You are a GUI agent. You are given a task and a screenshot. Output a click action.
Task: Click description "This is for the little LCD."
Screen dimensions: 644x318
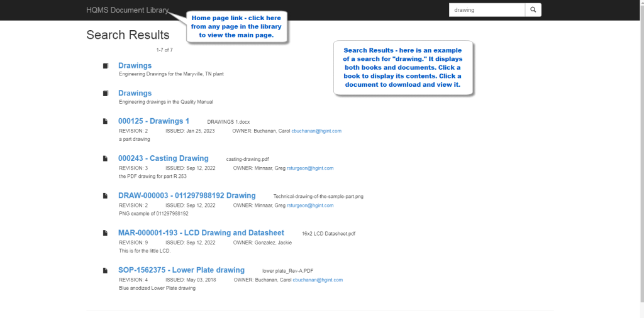click(x=145, y=250)
